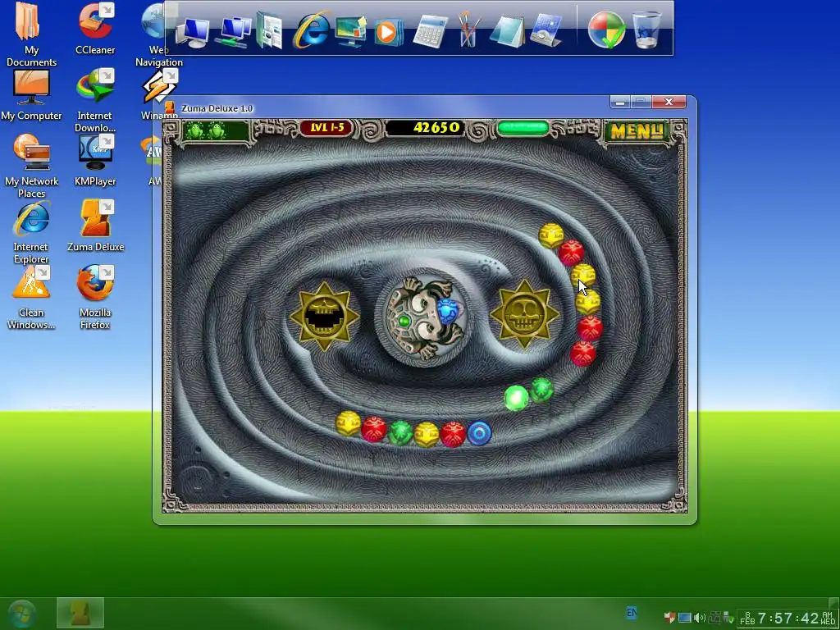Click the glowing bright green ball
The height and width of the screenshot is (630, 840).
coord(517,398)
